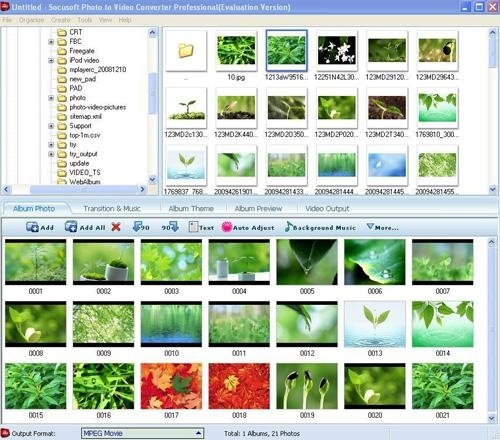Expand the try_output folder node
The width and height of the screenshot is (500, 440).
click(x=51, y=154)
